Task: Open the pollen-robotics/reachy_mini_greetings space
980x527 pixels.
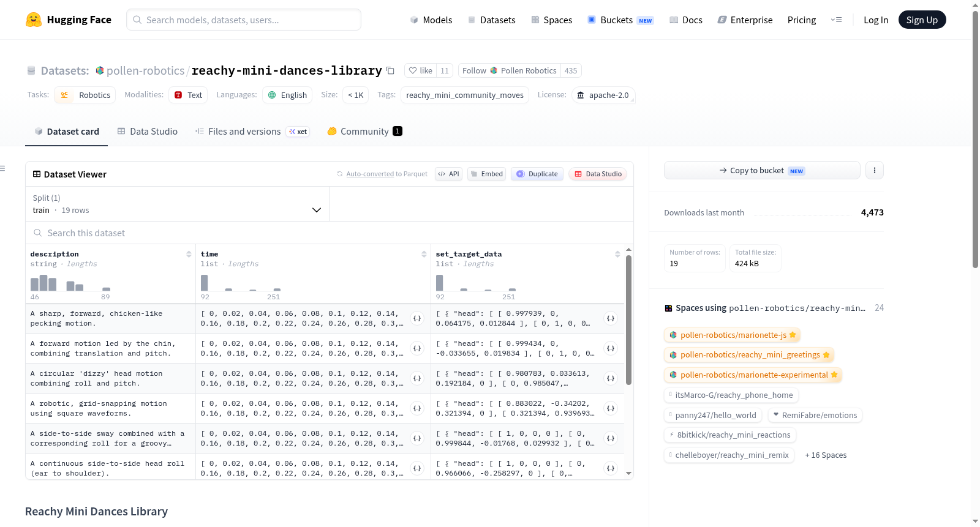Action: pyautogui.click(x=749, y=354)
